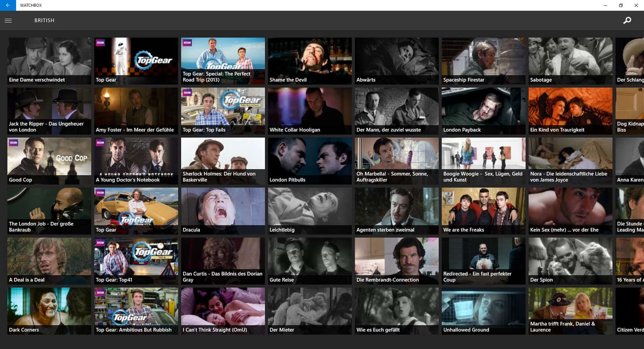Open the hamburger navigation menu
Viewport: 644px width, 349px height.
point(8,21)
